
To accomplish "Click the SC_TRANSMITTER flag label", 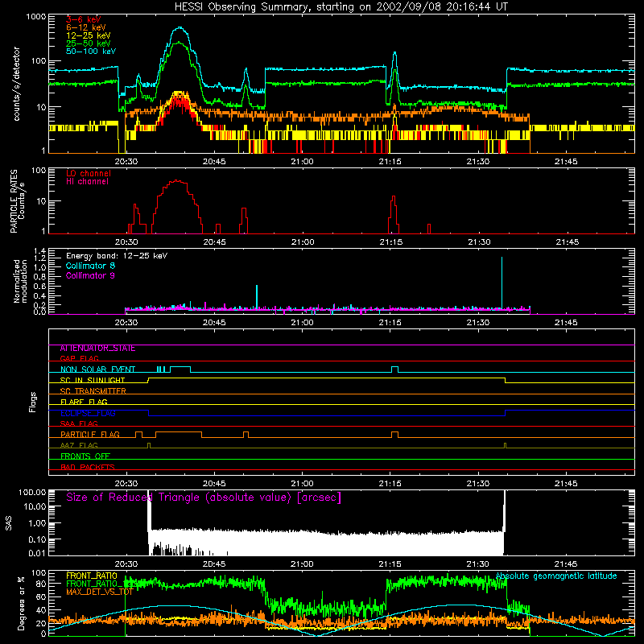I will point(93,391).
